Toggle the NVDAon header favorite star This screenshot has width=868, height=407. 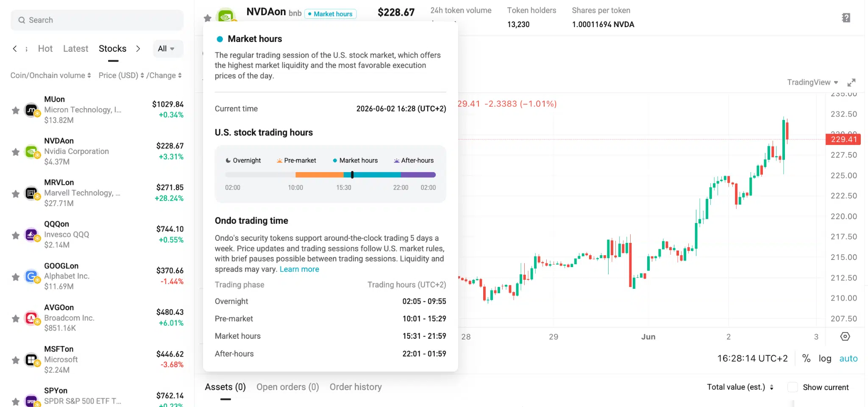[x=207, y=18]
